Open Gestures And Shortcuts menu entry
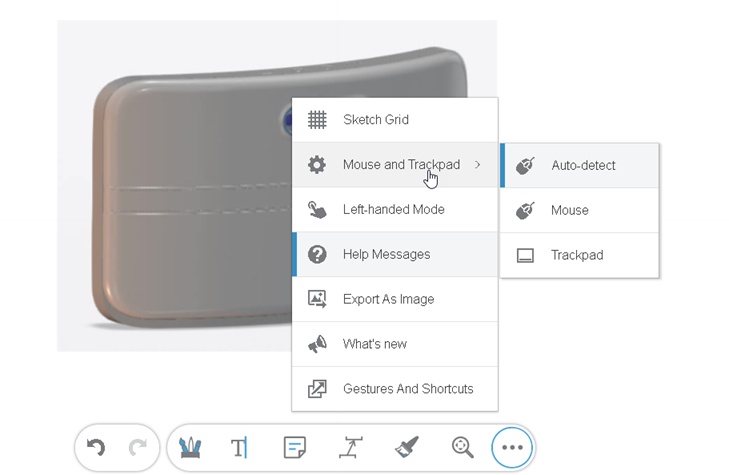The image size is (729, 475). point(395,389)
